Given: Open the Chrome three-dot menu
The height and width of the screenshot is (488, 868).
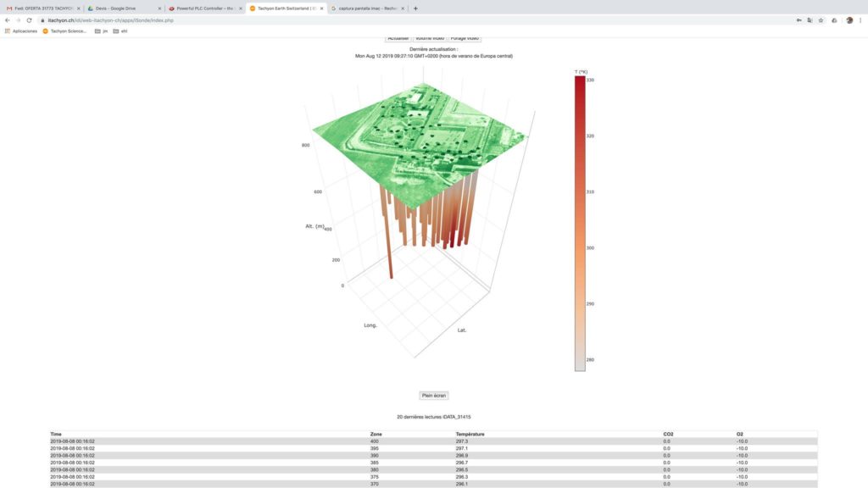Looking at the screenshot, I should pyautogui.click(x=860, y=20).
